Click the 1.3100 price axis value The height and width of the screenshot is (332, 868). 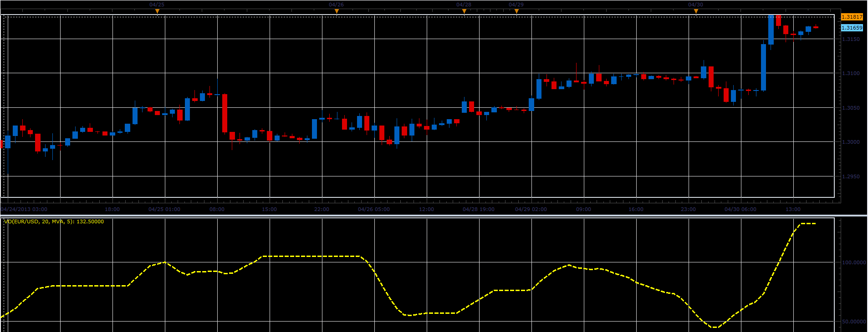(851, 73)
